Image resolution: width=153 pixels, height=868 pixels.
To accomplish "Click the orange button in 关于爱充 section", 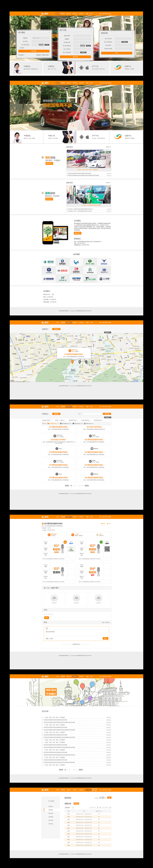I will pos(77,233).
